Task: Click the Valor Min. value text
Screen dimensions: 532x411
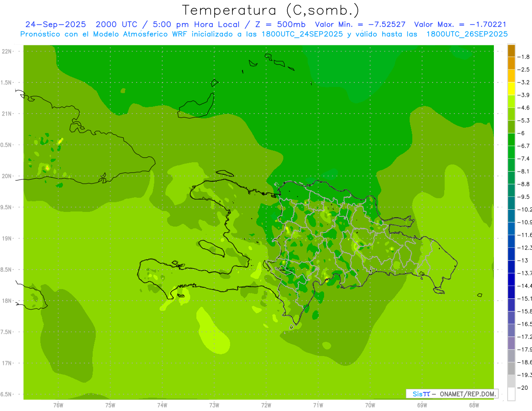Action: coord(360,24)
